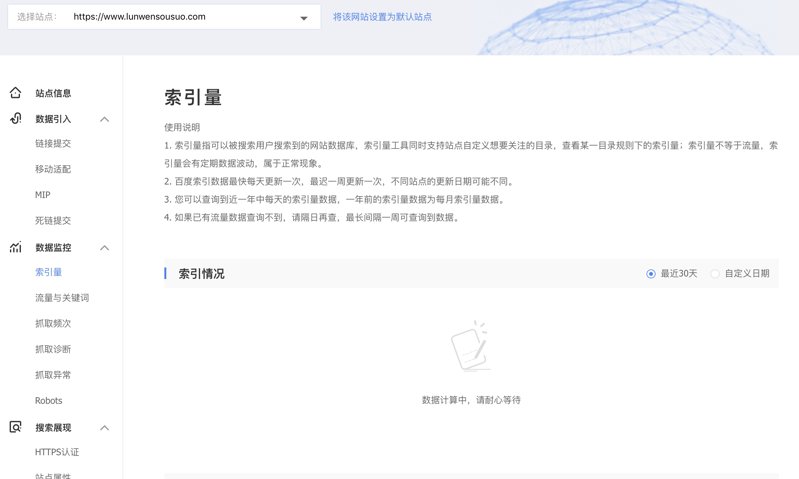Click the 数据监控 section header

53,248
